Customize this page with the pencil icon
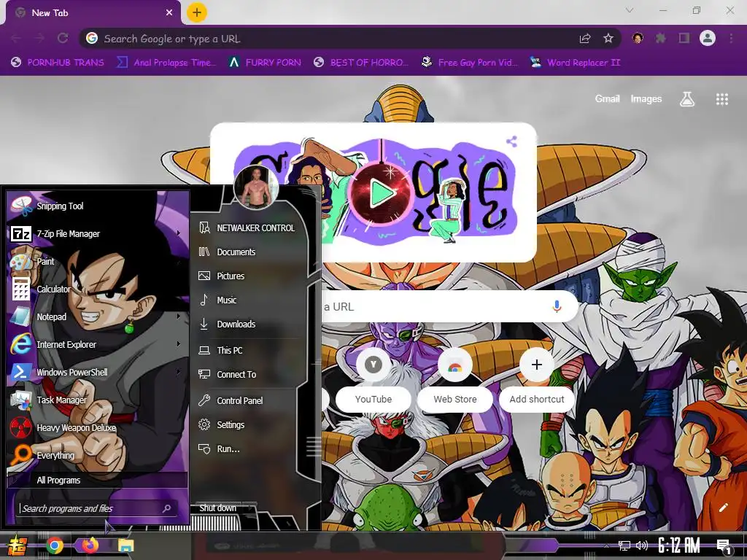This screenshot has height=560, width=747. click(x=723, y=507)
